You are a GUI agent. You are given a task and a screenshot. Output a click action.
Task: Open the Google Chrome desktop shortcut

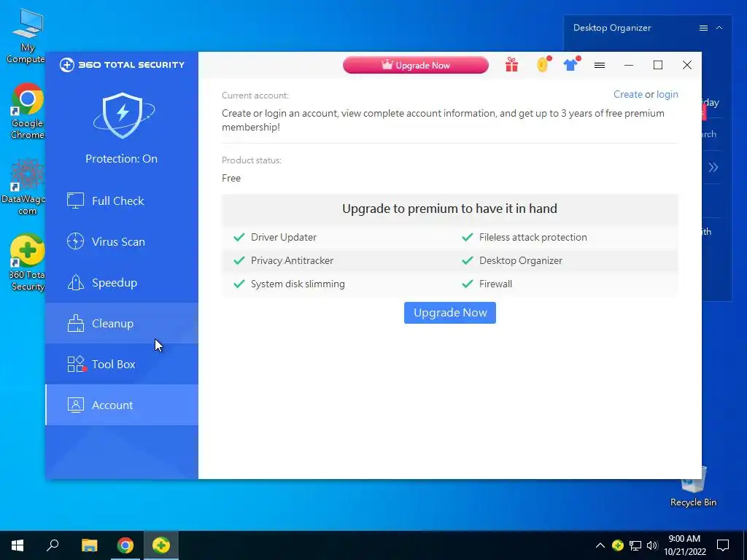click(27, 111)
